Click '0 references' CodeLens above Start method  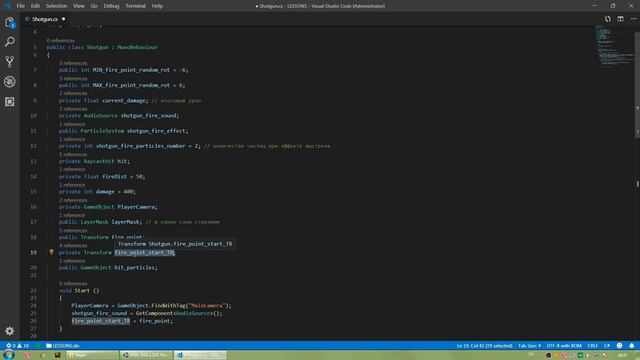click(73, 283)
